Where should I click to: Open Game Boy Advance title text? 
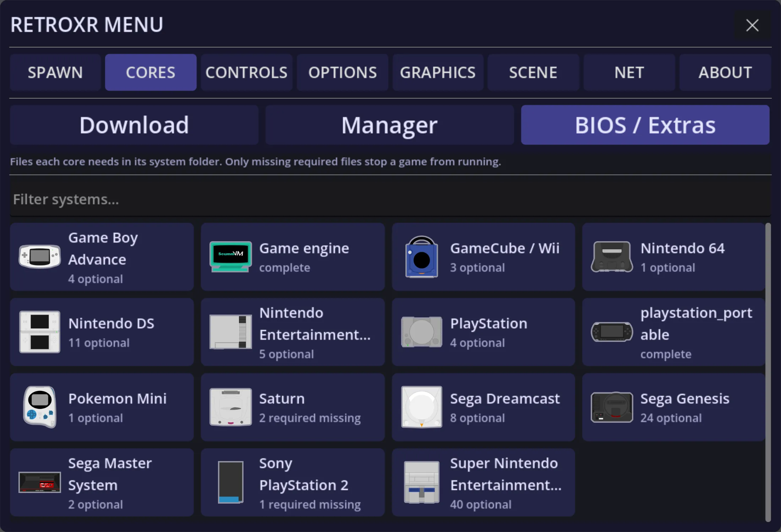click(103, 249)
